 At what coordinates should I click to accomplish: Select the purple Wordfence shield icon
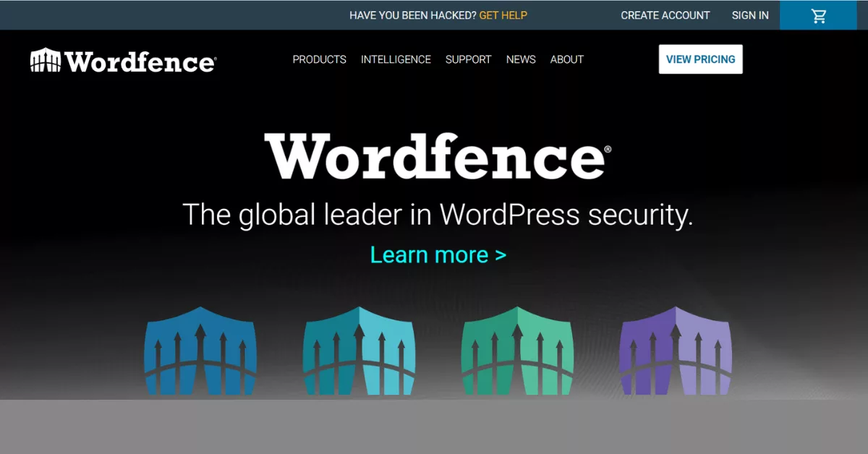pos(676,351)
